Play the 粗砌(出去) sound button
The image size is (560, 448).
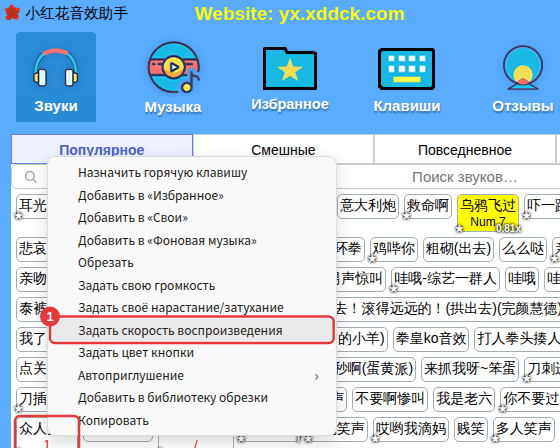(458, 249)
